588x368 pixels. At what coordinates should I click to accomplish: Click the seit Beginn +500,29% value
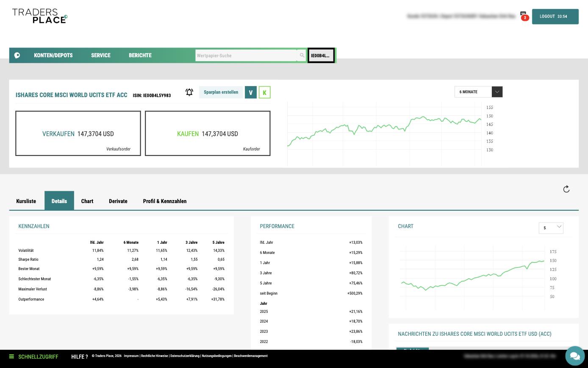point(355,293)
